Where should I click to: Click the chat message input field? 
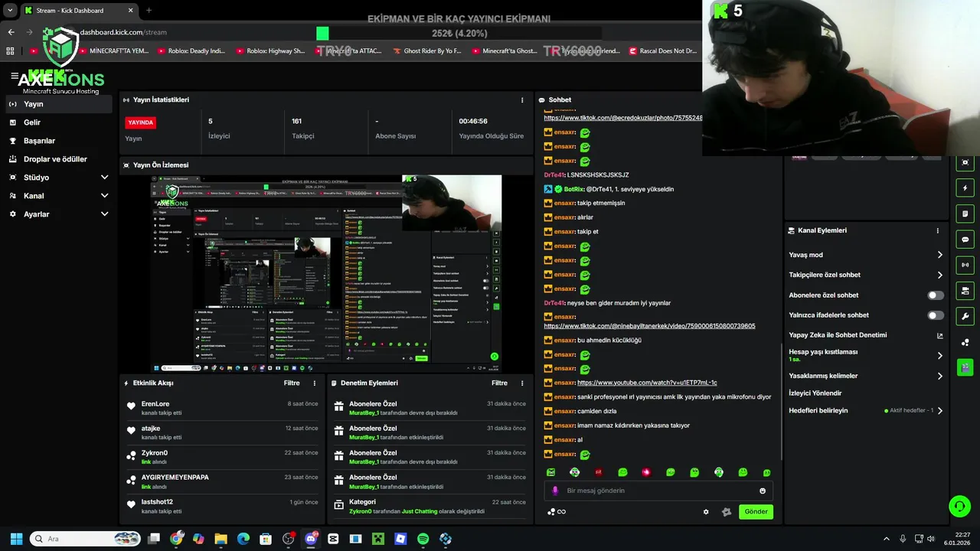pos(658,491)
